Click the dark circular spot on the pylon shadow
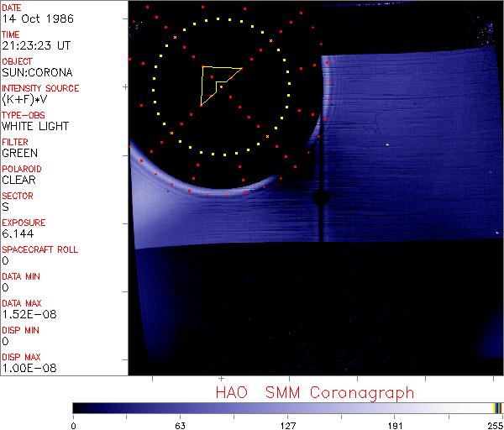Image resolution: width=504 pixels, height=430 pixels. (319, 198)
